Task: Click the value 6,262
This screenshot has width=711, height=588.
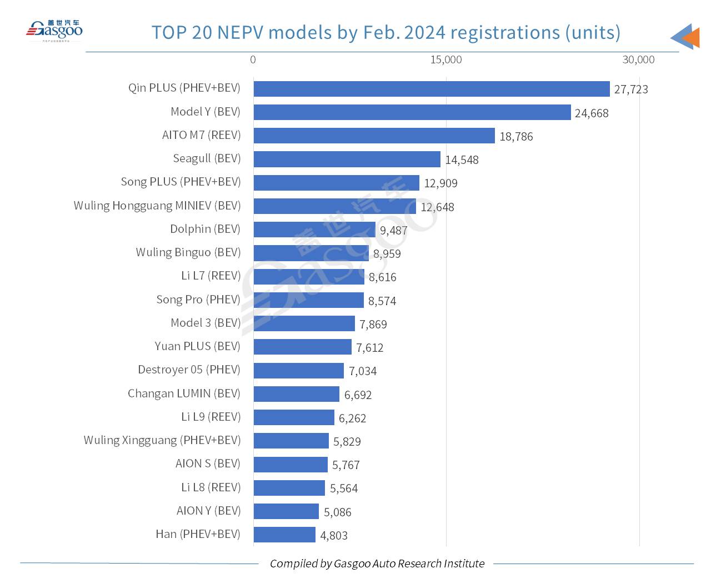Action: tap(352, 418)
